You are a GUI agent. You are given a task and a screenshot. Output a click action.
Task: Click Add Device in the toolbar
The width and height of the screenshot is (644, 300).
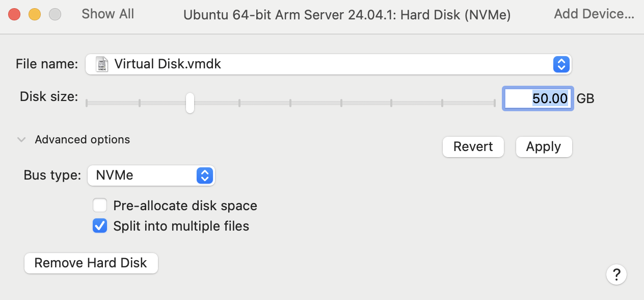pos(594,14)
